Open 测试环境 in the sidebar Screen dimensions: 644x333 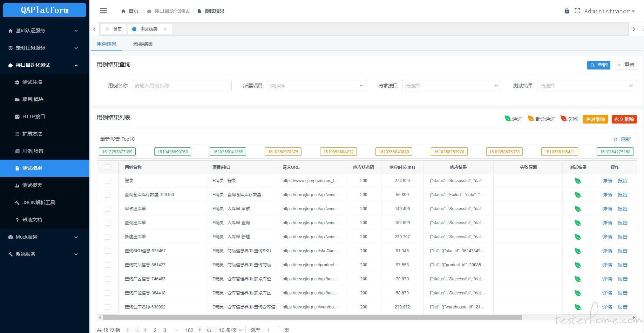[45, 82]
